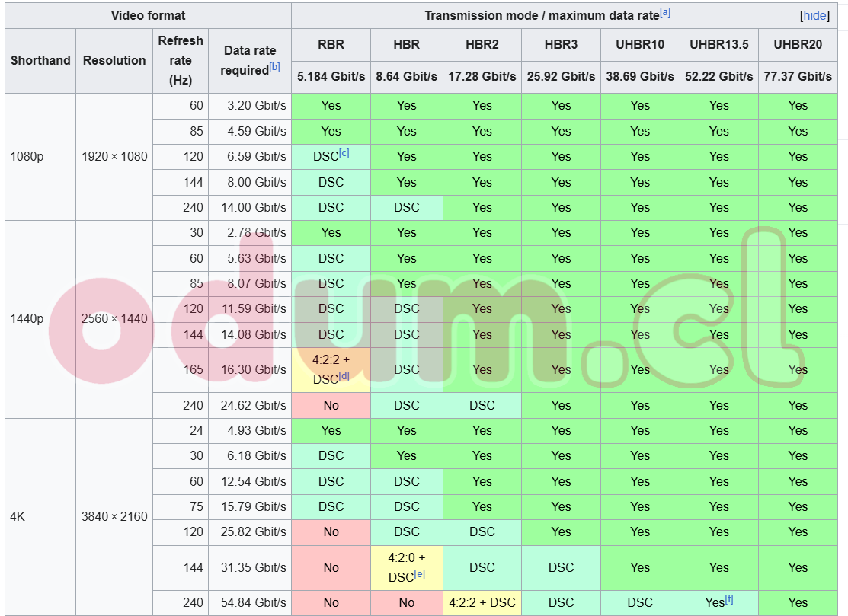Image resolution: width=848 pixels, height=616 pixels.
Task: Click the red No cell for 1440p 240 Hz
Action: (331, 405)
